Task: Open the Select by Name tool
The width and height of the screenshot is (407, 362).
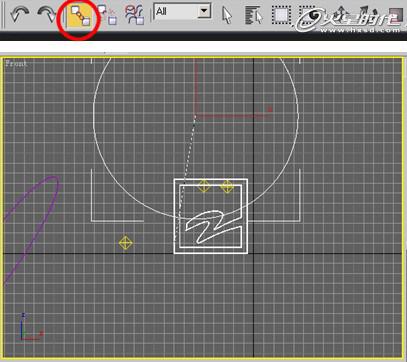Action: tap(254, 15)
